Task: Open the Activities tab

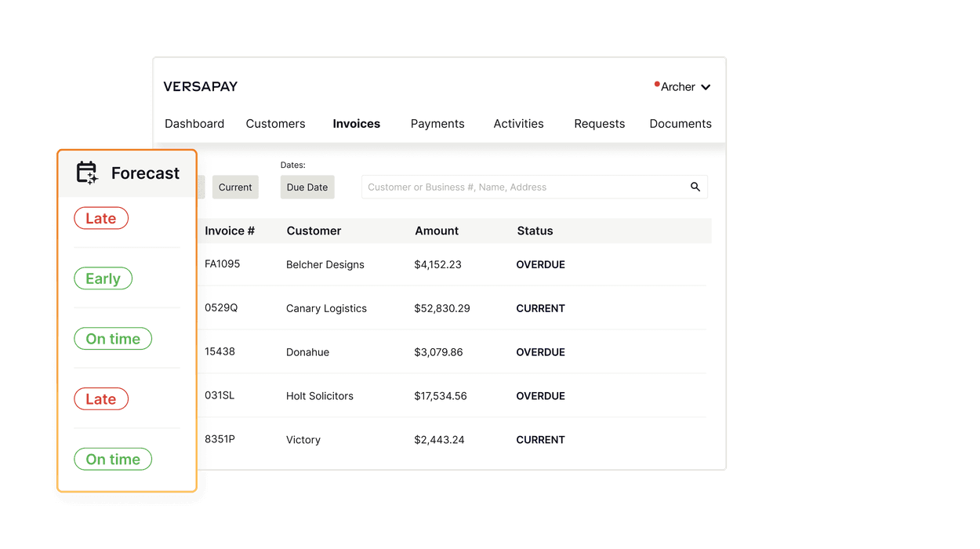Action: click(518, 124)
